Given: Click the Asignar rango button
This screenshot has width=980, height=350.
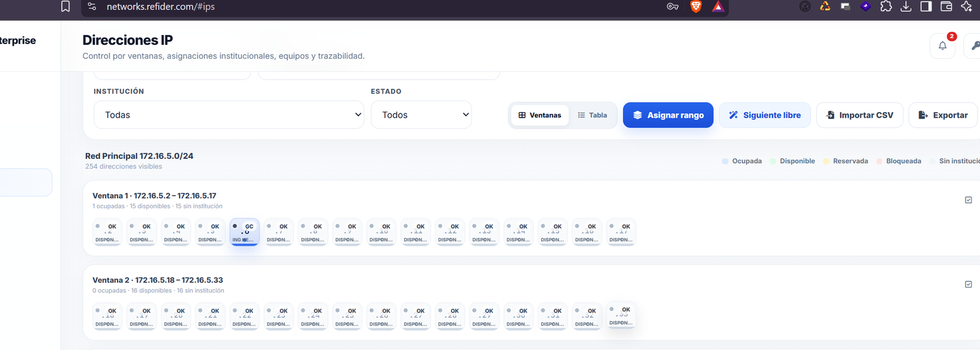Looking at the screenshot, I should [668, 115].
